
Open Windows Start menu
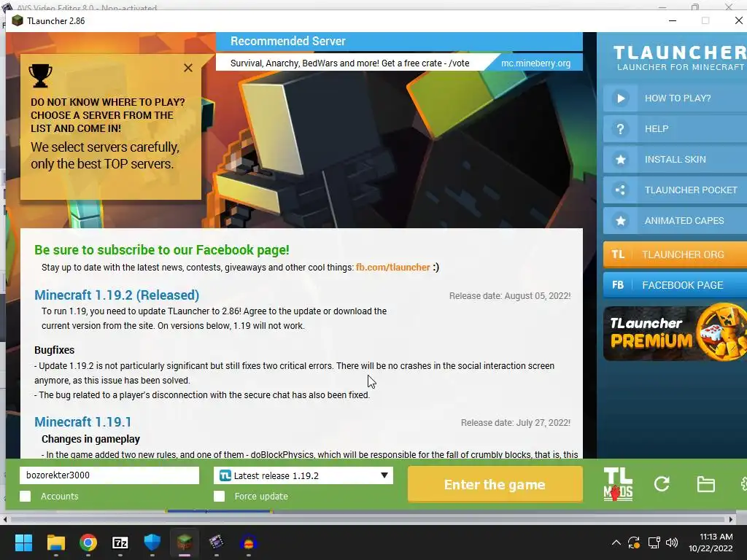pyautogui.click(x=23, y=542)
